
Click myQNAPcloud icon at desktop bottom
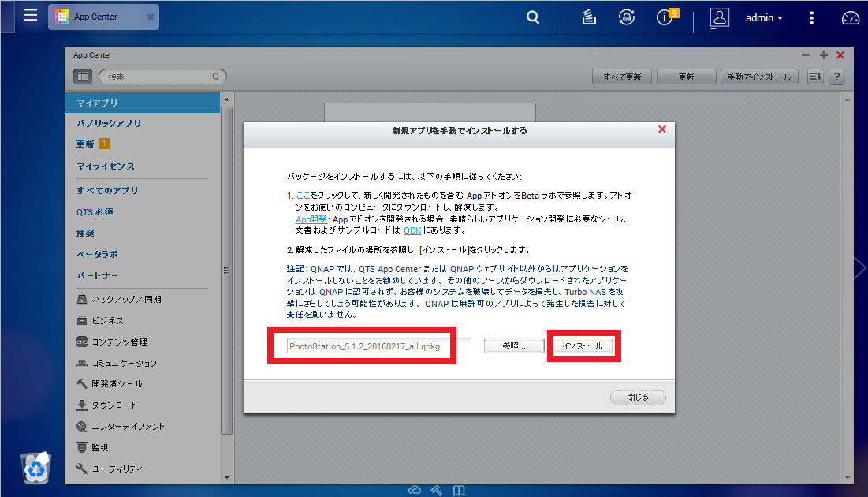pyautogui.click(x=415, y=491)
